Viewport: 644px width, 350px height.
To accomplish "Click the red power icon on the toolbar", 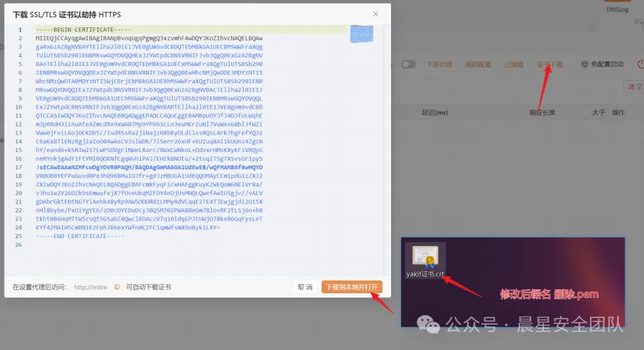I will point(640,65).
